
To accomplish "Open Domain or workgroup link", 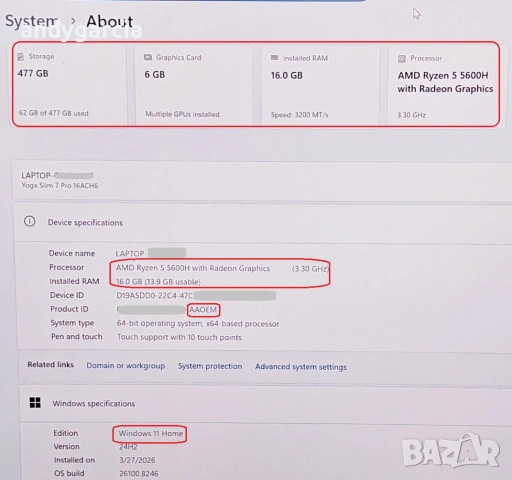I will [126, 366].
